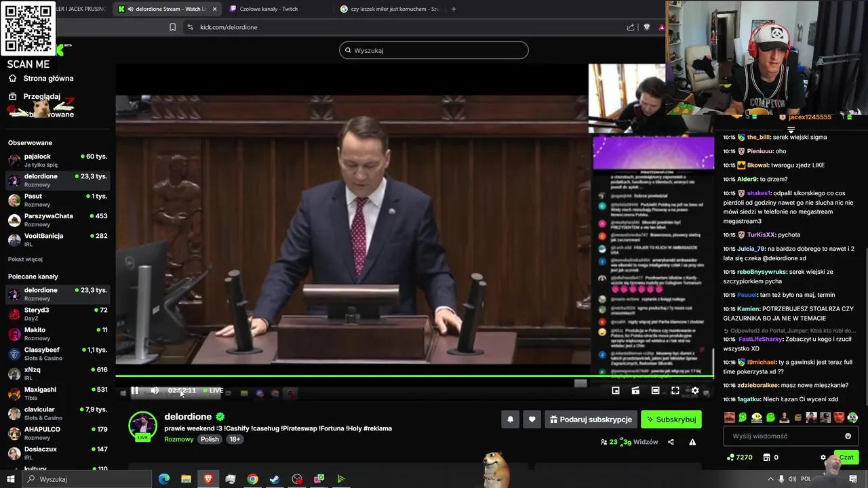This screenshot has width=868, height=488.
Task: Subscribe using the green Subskrybuj button
Action: pyautogui.click(x=671, y=420)
